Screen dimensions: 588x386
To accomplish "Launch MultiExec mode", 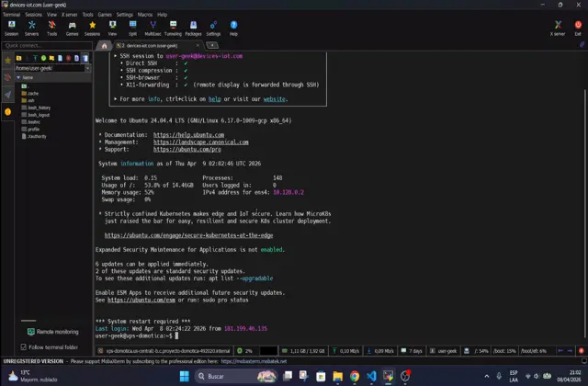I will click(x=153, y=27).
